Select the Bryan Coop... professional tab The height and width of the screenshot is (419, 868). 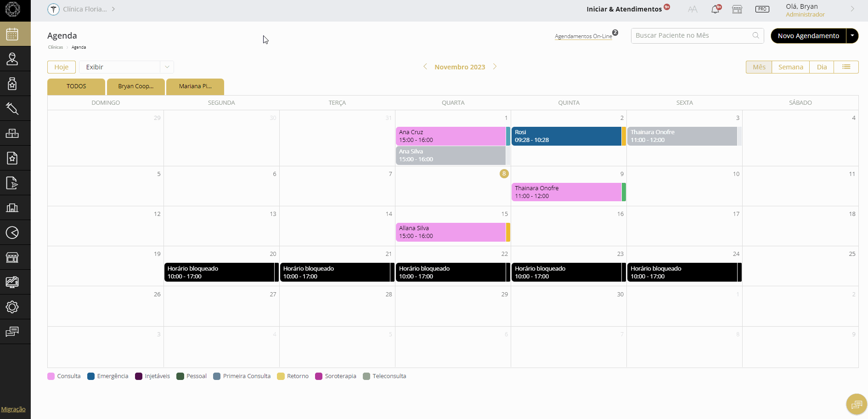(136, 86)
